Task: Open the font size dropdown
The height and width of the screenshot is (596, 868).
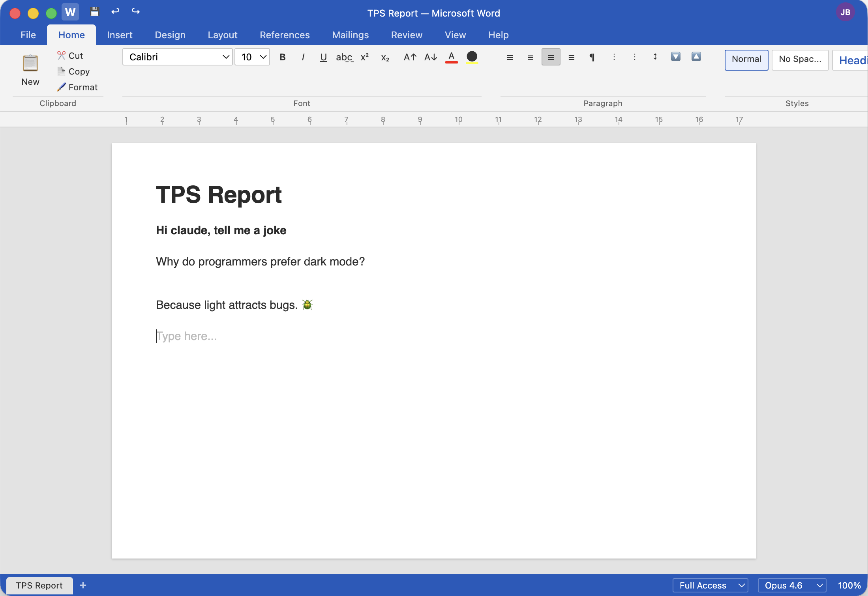Action: 252,57
